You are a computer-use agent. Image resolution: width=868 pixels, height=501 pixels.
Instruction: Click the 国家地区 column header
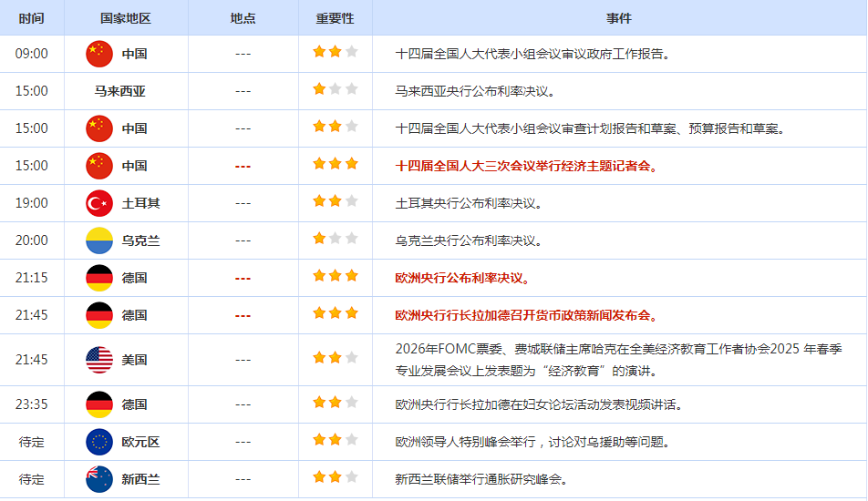126,18
